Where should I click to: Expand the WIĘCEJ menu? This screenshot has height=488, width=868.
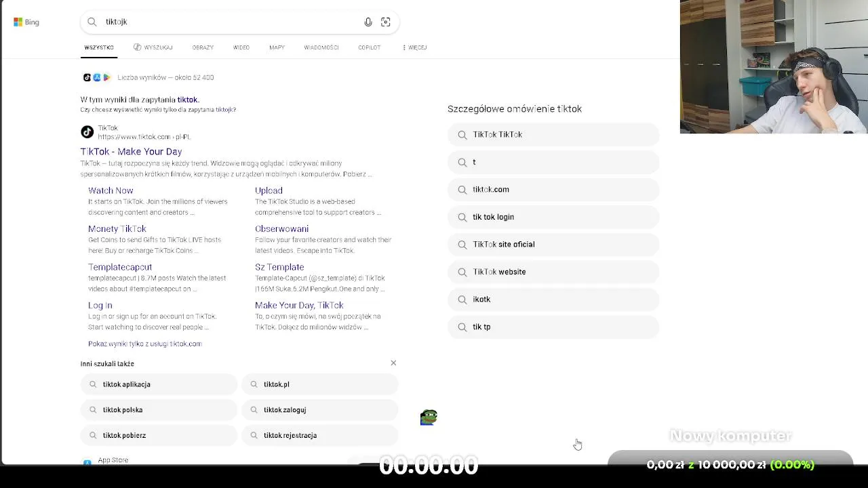point(414,47)
